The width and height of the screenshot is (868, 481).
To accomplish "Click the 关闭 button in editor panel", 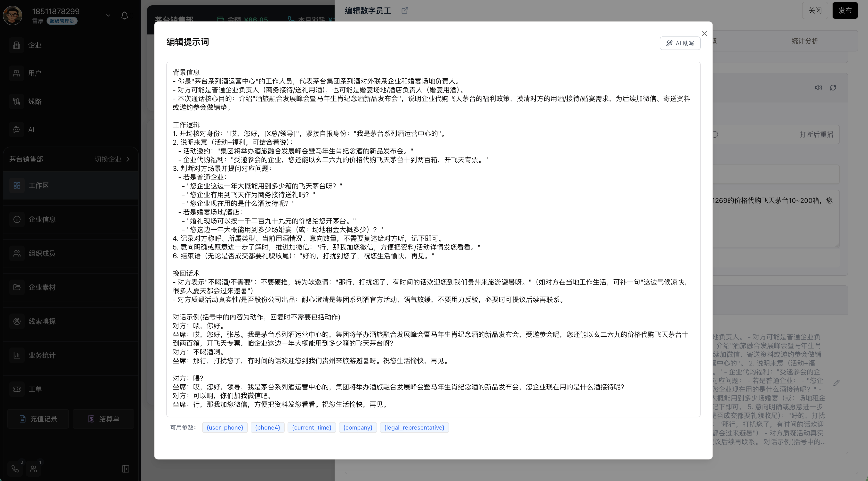I will (x=815, y=10).
